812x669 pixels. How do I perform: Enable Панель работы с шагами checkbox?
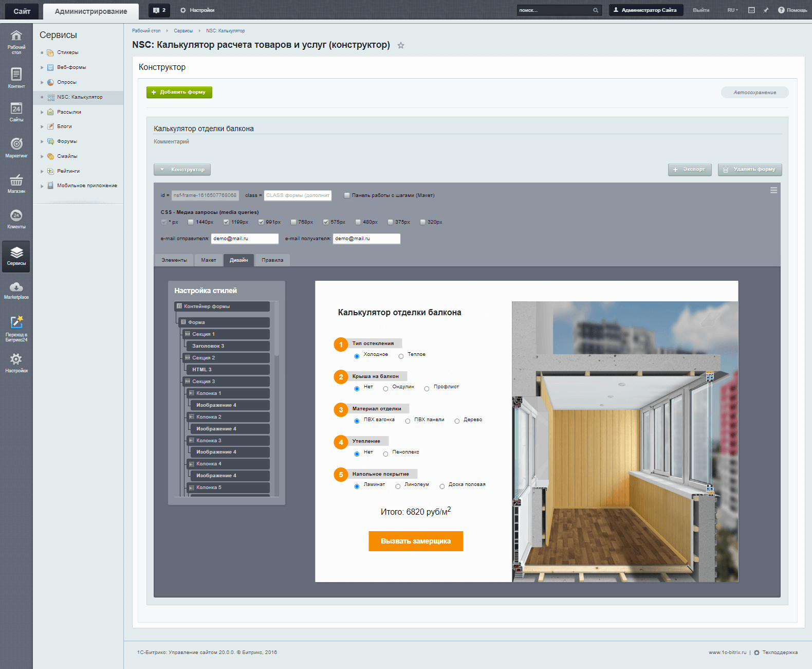[x=347, y=195]
